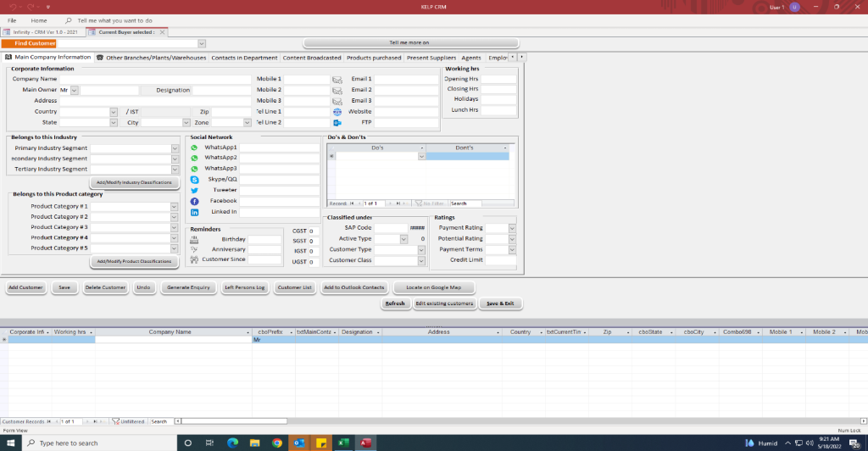Open the Primary Industry Segment dropdown
This screenshot has height=451, width=868.
175,148
